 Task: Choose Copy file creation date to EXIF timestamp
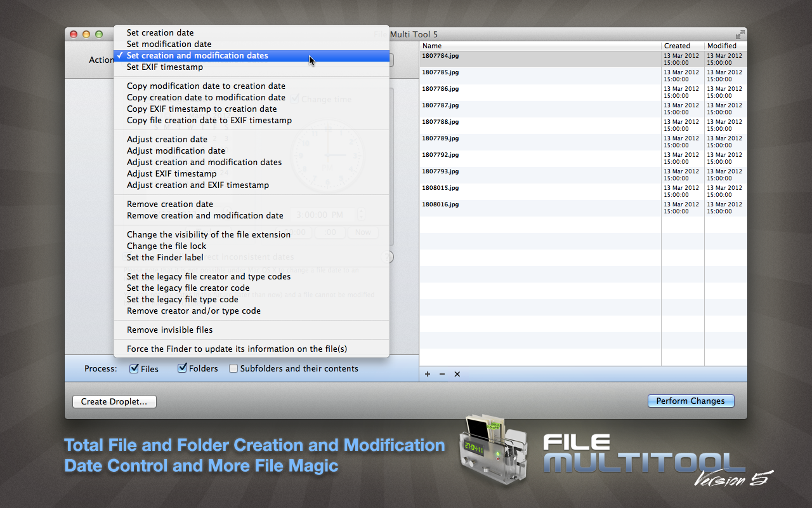[x=251, y=121]
